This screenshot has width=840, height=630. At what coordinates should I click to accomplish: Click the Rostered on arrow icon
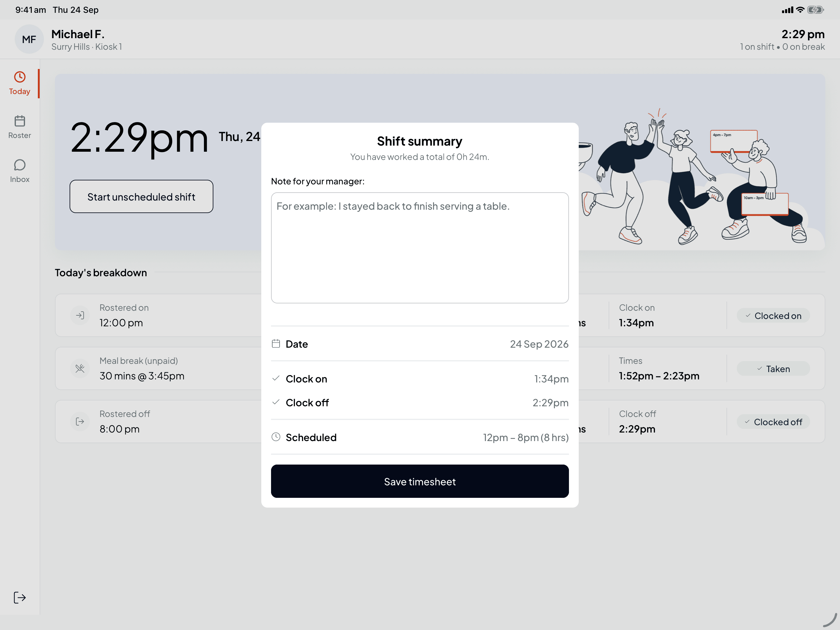(x=80, y=315)
